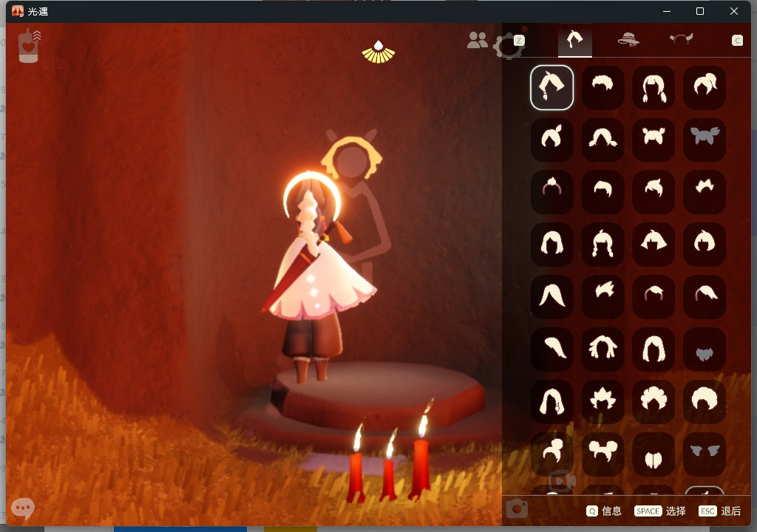This screenshot has height=532, width=757.
Task: Select the thin pink-outline short fringe hairstyle
Action: pos(654,297)
